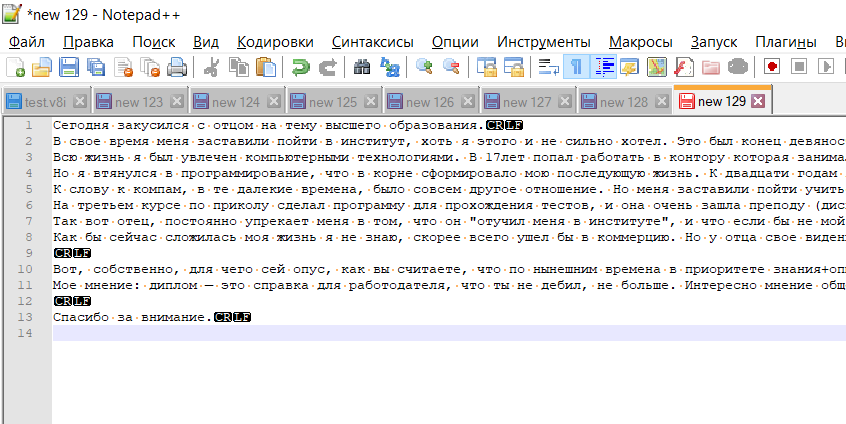Click the Save All icon
The height and width of the screenshot is (424, 846).
click(x=95, y=67)
